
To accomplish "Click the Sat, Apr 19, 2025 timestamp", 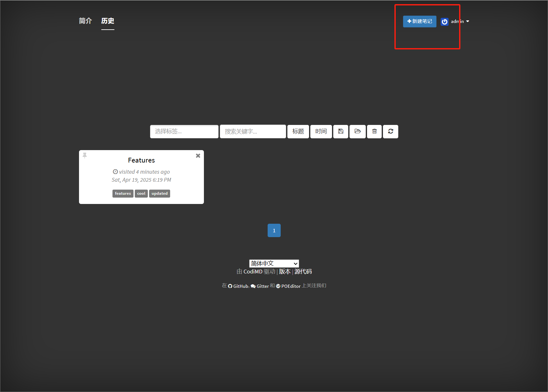I will pyautogui.click(x=141, y=180).
